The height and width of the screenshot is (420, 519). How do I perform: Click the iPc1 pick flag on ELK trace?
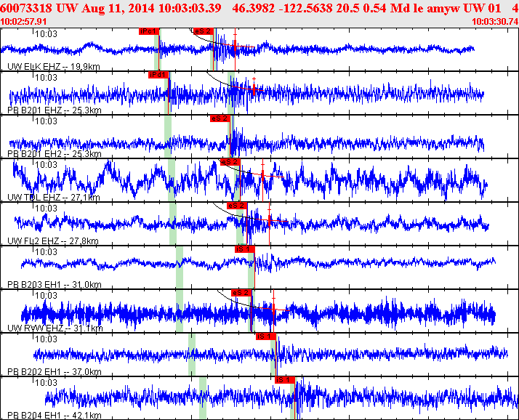click(149, 31)
